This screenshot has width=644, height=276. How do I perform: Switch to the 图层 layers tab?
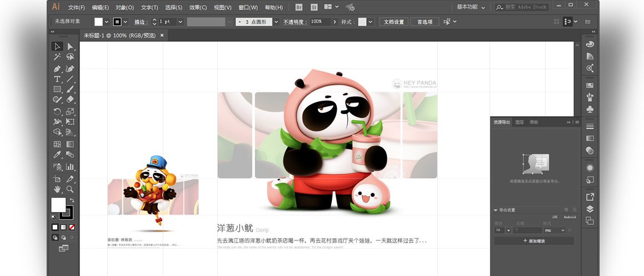520,122
